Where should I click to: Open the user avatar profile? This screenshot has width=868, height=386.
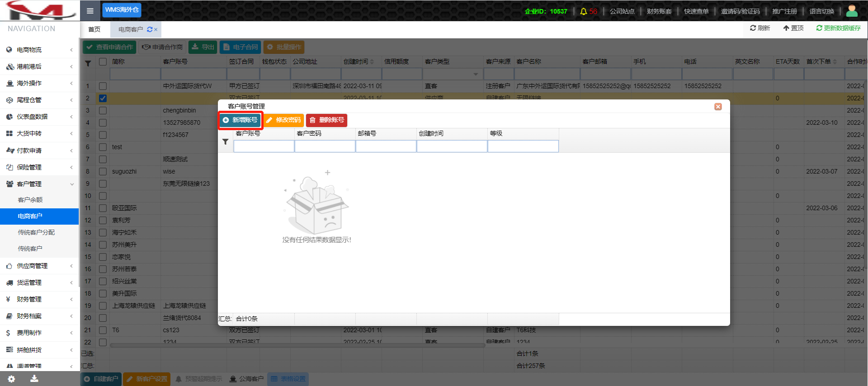[852, 11]
